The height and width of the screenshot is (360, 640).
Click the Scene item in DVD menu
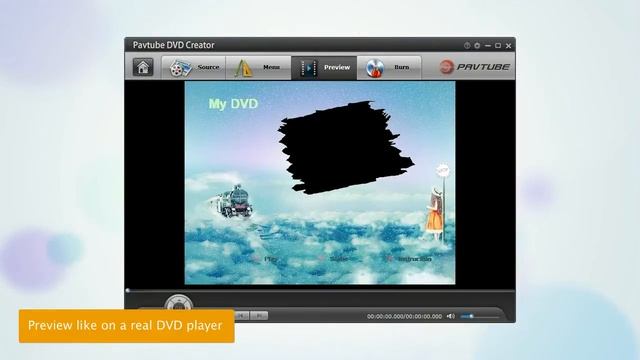338,259
